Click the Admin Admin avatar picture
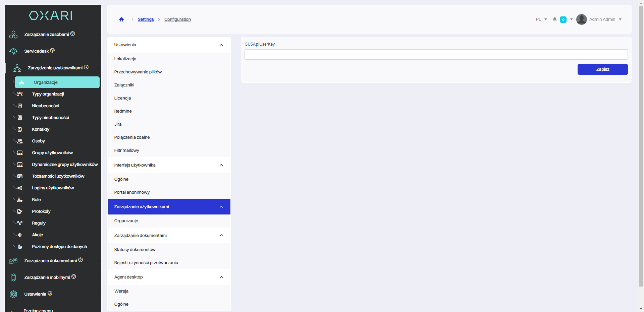This screenshot has width=644, height=312. (581, 19)
